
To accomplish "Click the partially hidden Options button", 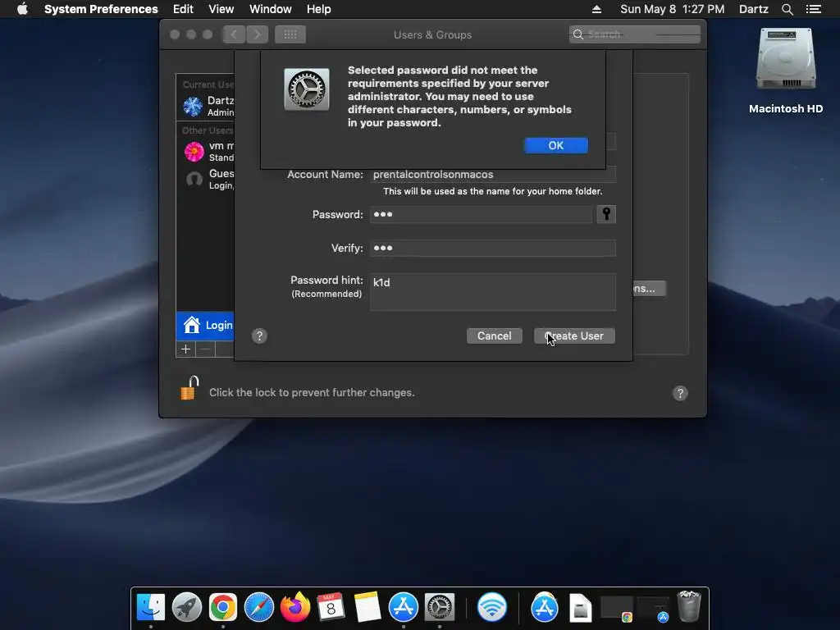I will pos(650,288).
